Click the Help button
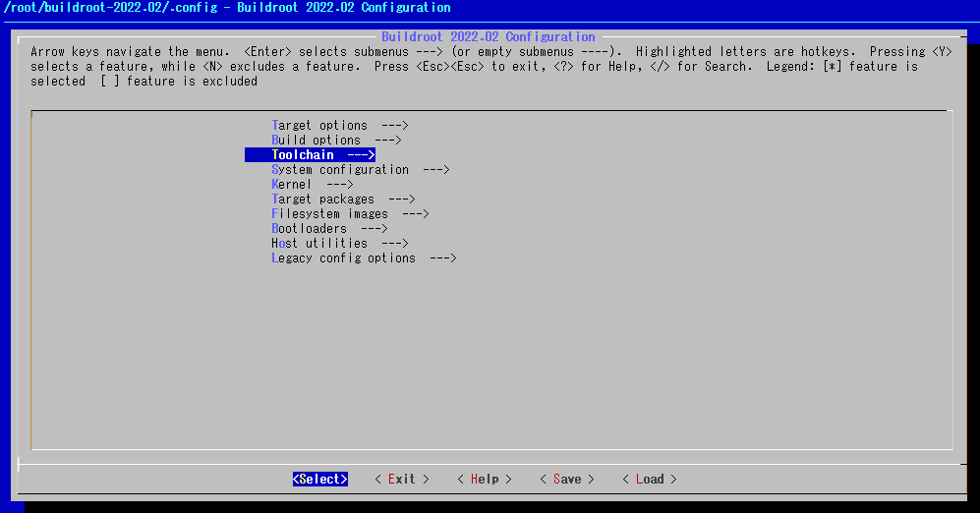 485,480
